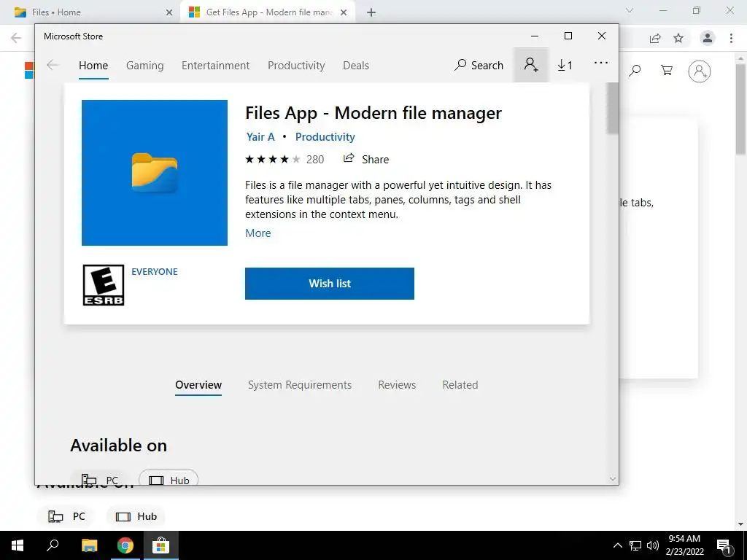Click the Wish list button
The width and height of the screenshot is (747, 560).
coord(330,284)
